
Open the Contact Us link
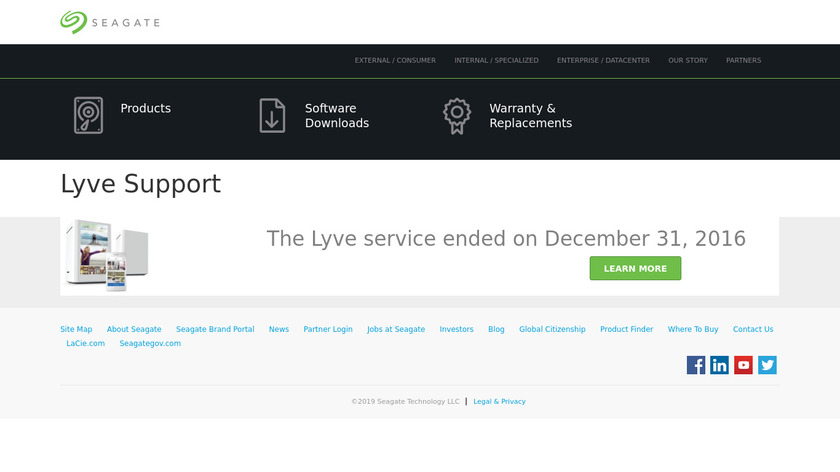[753, 329]
